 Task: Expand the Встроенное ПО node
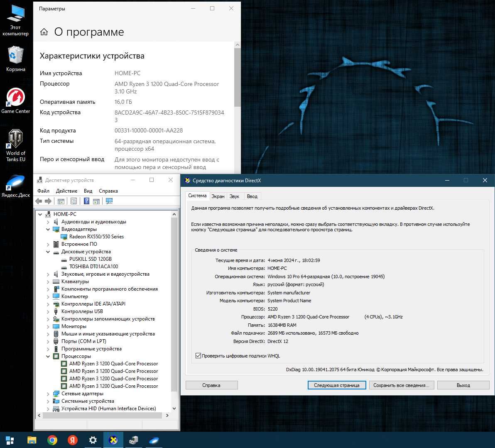[x=48, y=245]
